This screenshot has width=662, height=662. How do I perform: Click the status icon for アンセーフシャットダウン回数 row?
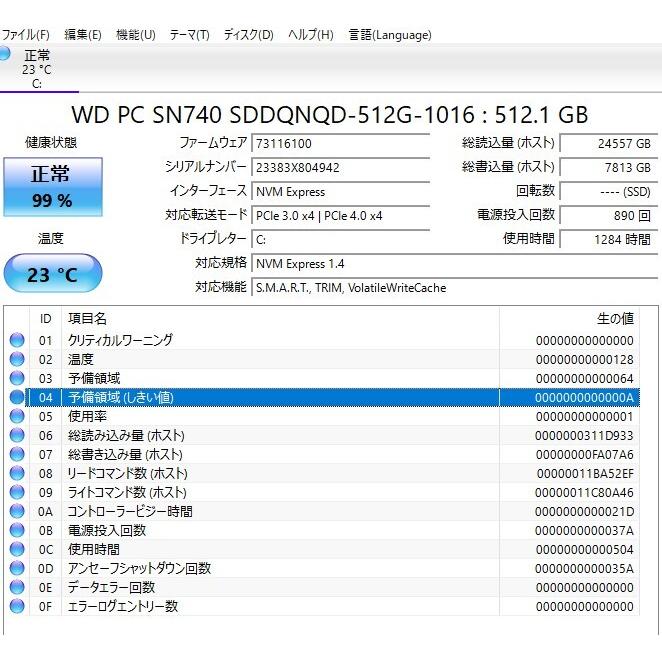point(17,568)
